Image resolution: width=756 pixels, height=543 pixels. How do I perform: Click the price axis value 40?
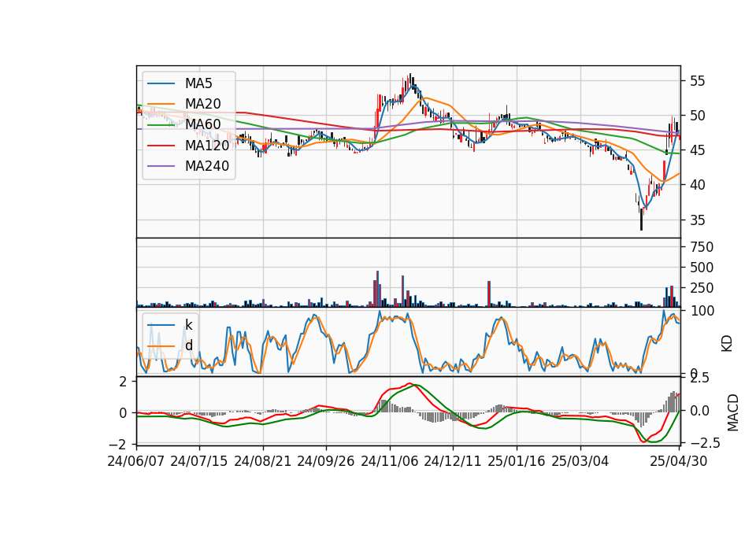[x=698, y=185]
